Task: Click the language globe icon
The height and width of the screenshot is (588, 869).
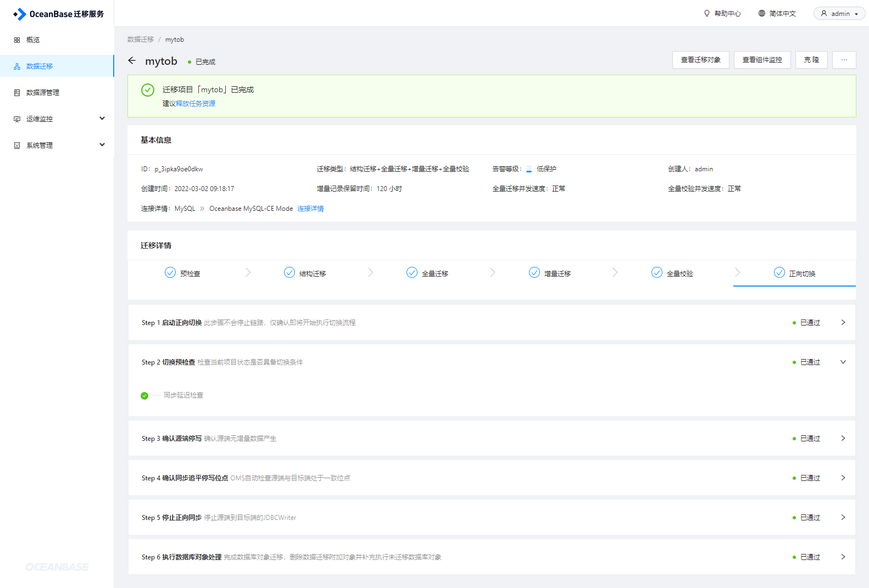Action: click(762, 13)
